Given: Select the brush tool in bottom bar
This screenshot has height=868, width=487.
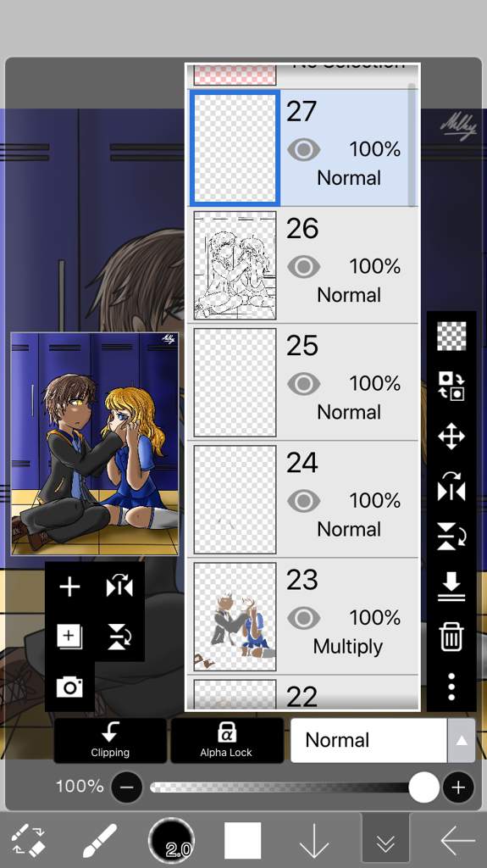Looking at the screenshot, I should coord(100,840).
